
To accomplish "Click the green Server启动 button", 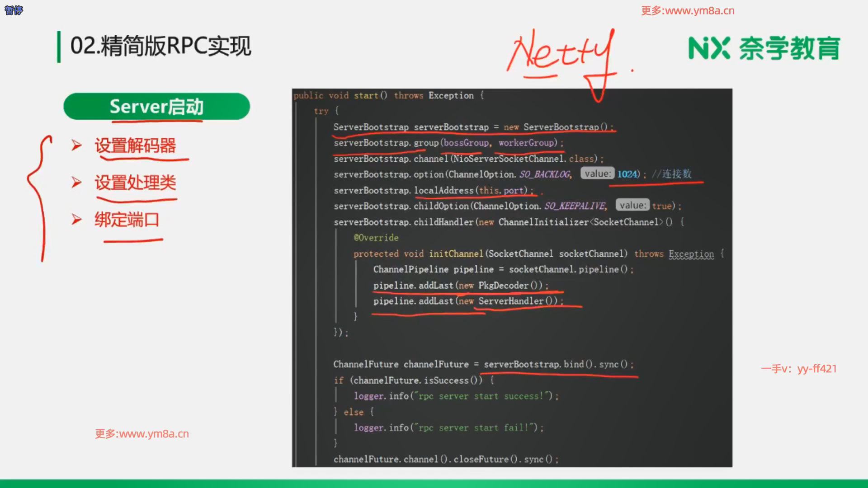I will point(156,107).
